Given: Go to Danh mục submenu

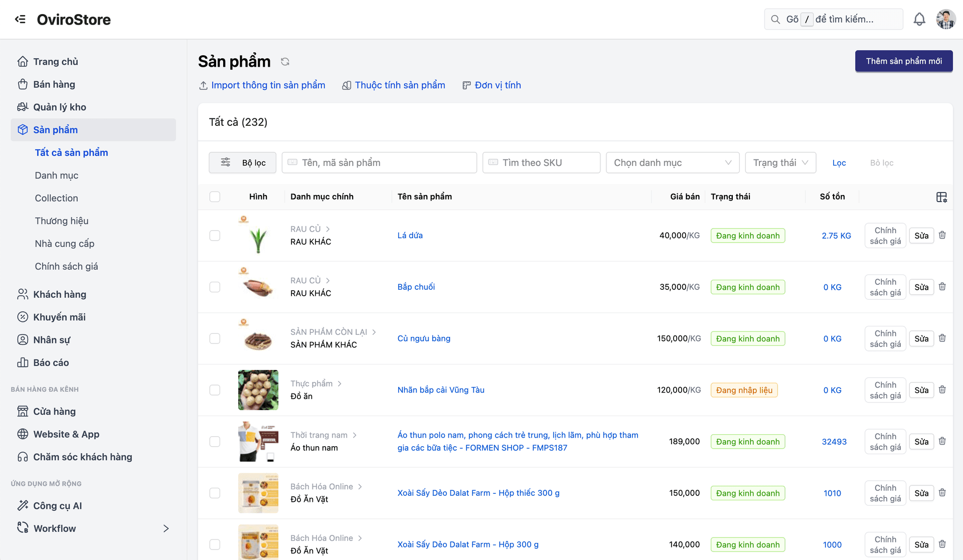Looking at the screenshot, I should point(57,175).
